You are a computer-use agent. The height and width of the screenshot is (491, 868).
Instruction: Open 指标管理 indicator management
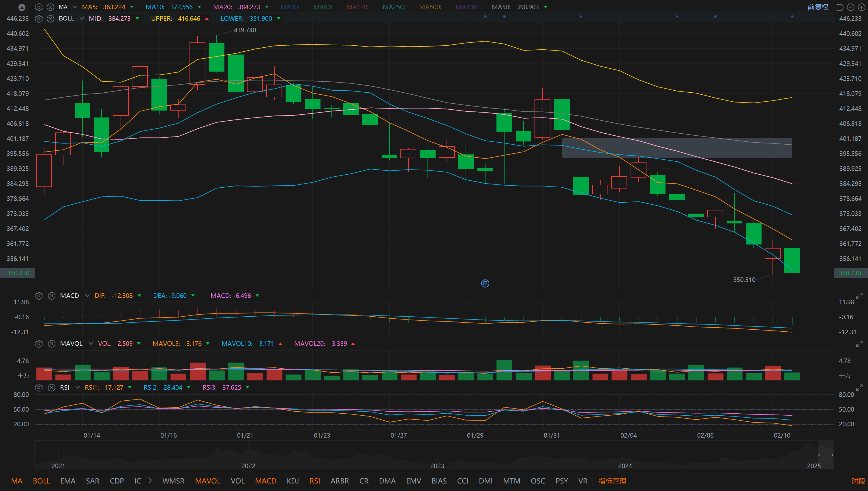point(612,481)
